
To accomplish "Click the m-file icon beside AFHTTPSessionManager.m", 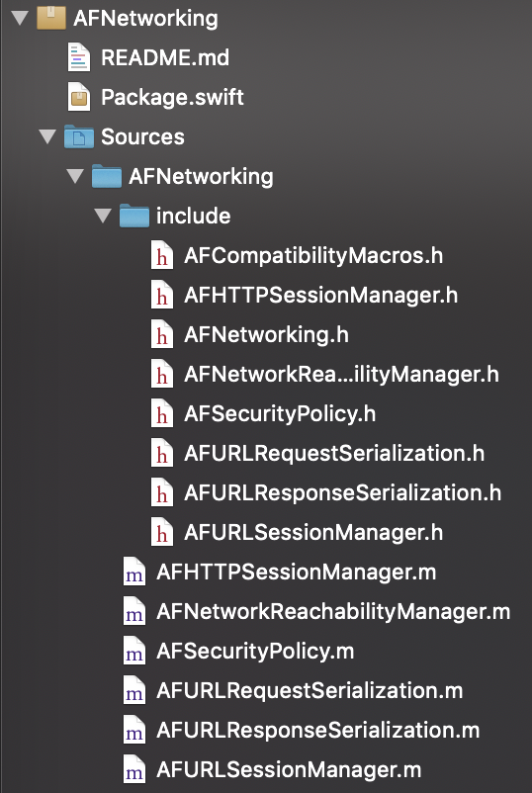I will tap(134, 572).
